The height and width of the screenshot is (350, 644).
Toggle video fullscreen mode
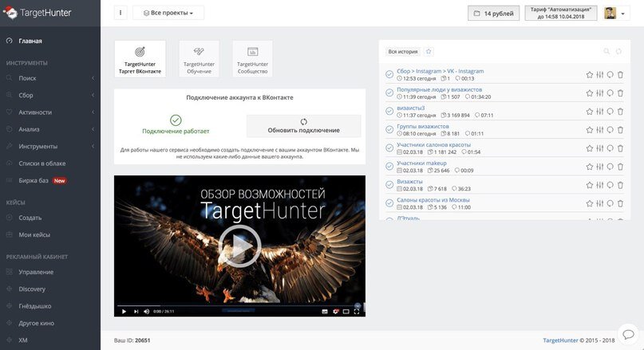357,312
